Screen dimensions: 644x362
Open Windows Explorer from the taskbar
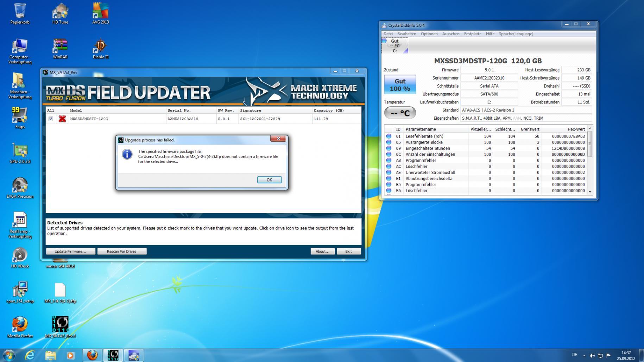pos(50,355)
